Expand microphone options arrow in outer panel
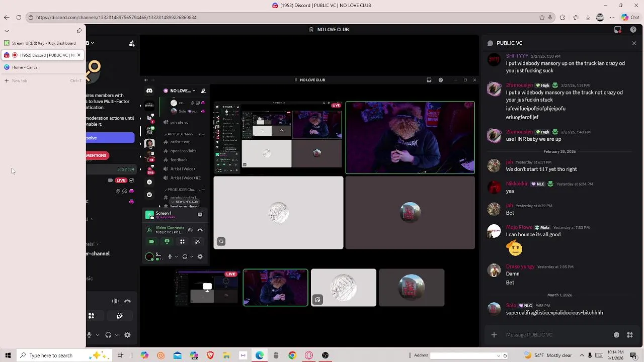 [x=97, y=335]
